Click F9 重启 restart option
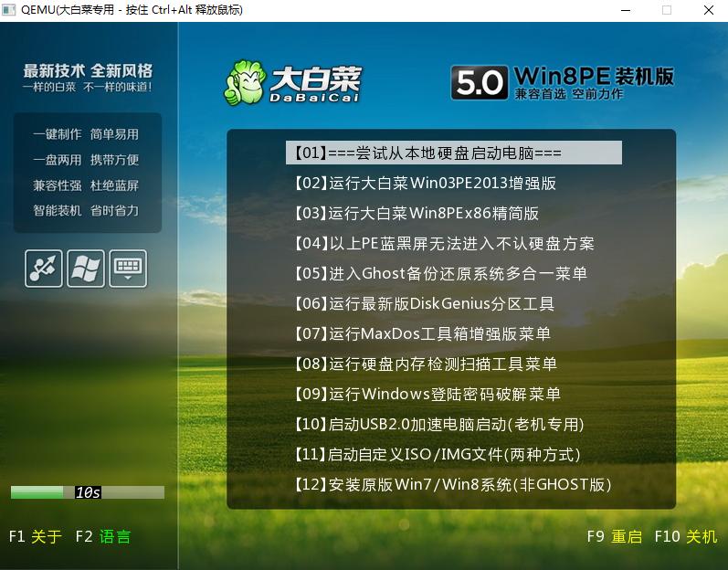The width and height of the screenshot is (728, 570). coord(614,536)
